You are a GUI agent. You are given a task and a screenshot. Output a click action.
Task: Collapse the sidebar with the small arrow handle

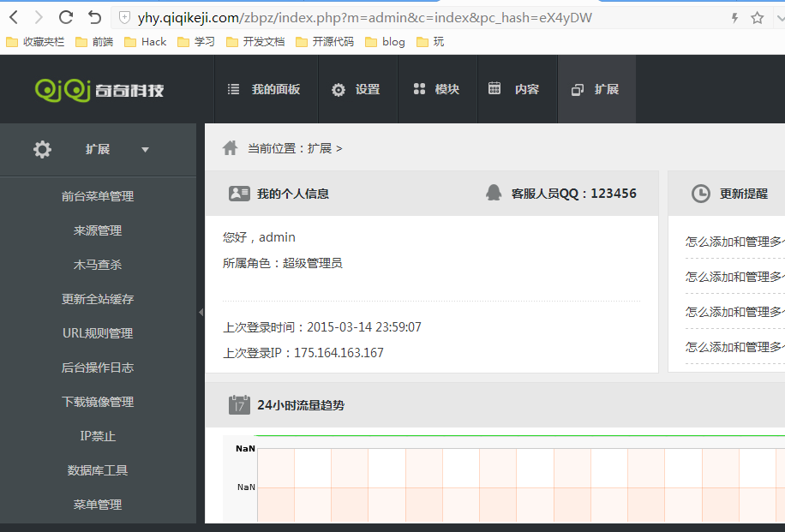(x=201, y=313)
